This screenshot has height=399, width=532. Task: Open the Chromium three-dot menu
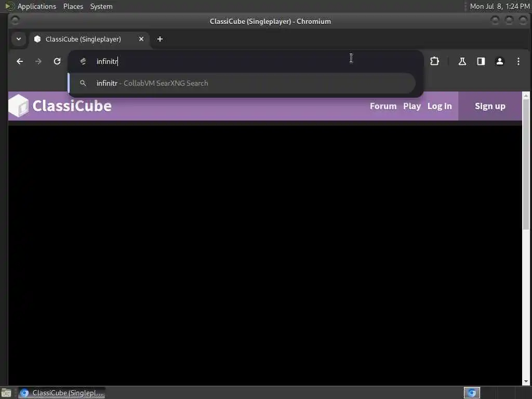(518, 61)
